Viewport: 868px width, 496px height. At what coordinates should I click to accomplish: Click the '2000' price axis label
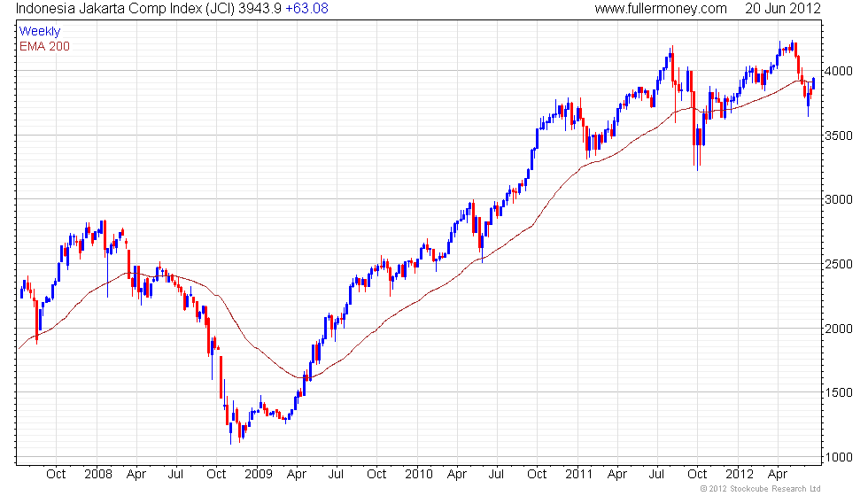tap(839, 329)
